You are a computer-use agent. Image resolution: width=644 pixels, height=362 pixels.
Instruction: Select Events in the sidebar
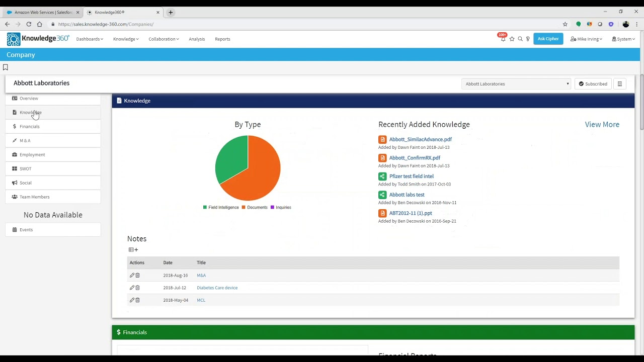coord(53,230)
